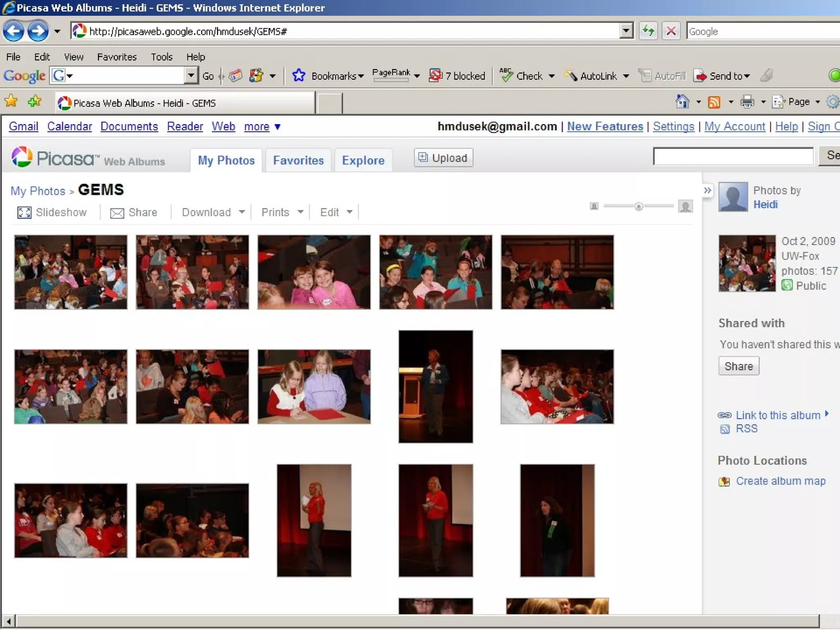Open the Prints dropdown menu
This screenshot has width=840, height=630.
coord(282,212)
